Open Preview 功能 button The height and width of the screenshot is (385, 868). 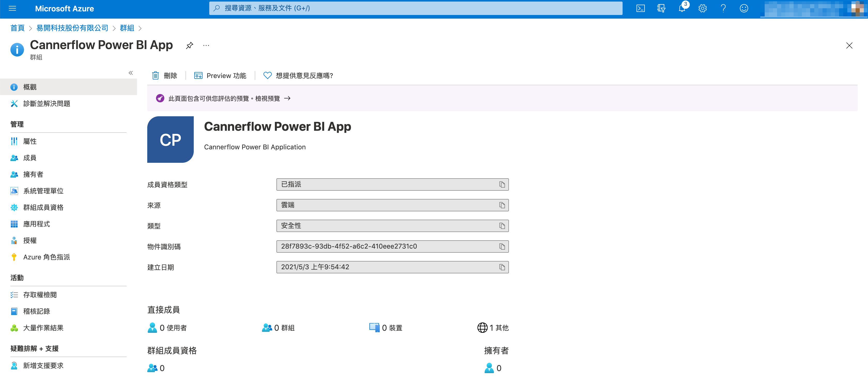point(220,75)
